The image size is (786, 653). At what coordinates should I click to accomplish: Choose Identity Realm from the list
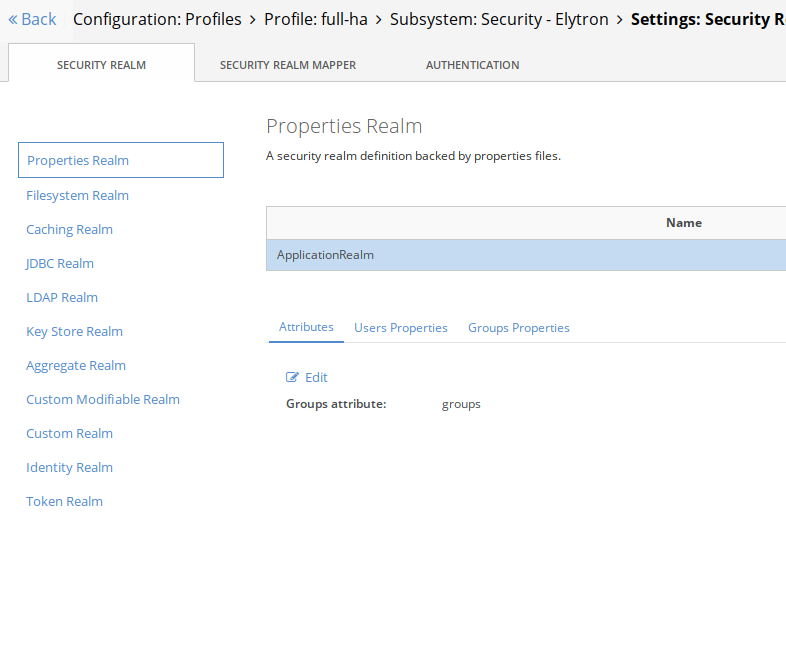coord(69,467)
